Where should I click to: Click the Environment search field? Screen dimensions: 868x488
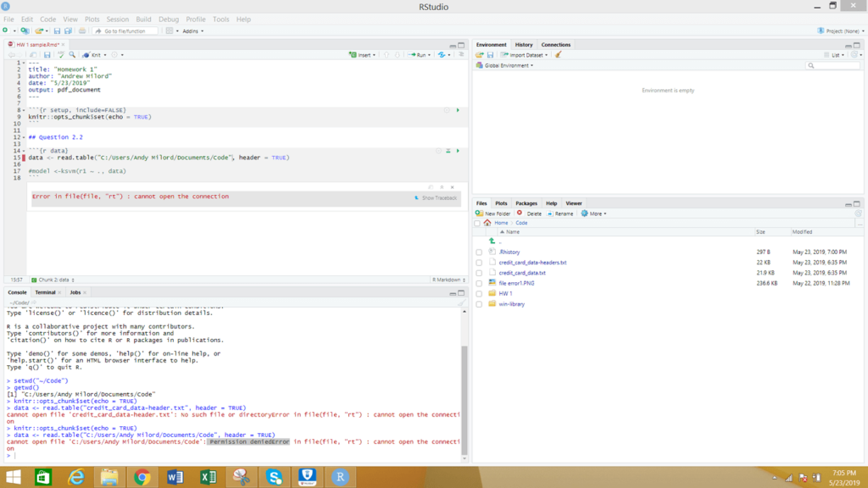833,66
